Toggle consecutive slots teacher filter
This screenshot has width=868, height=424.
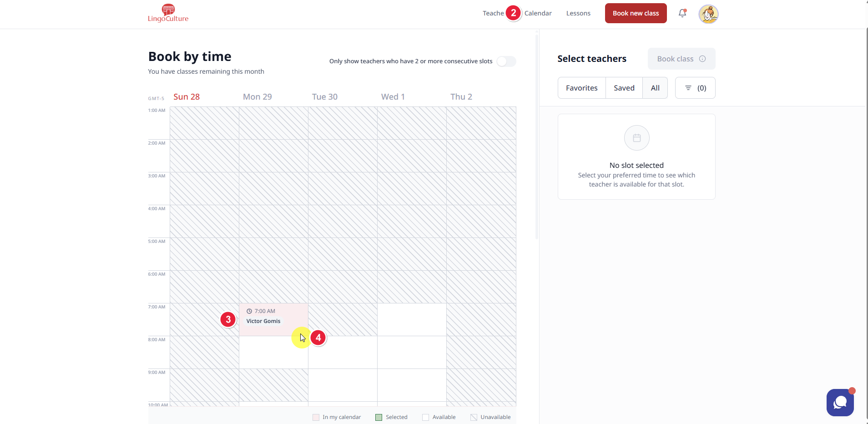tap(506, 61)
